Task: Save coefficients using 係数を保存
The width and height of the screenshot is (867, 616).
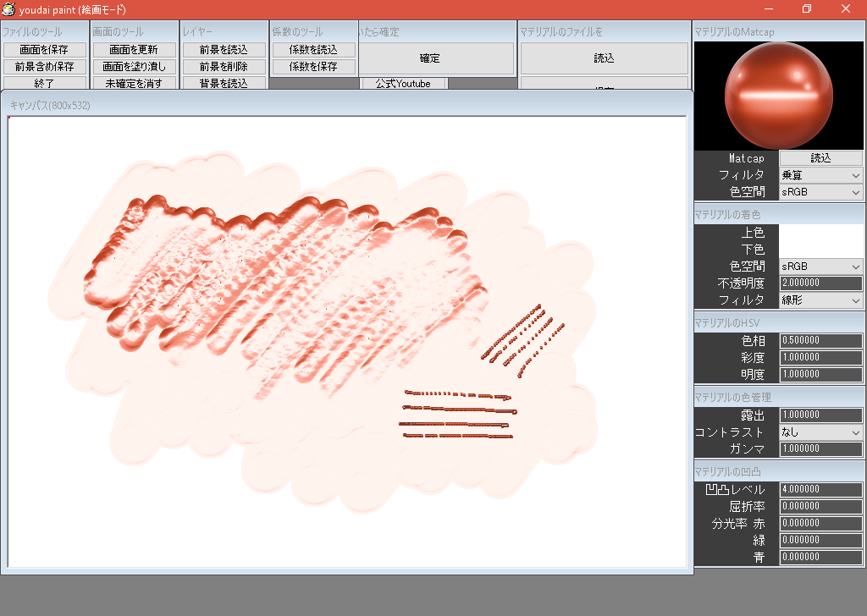Action: 313,66
